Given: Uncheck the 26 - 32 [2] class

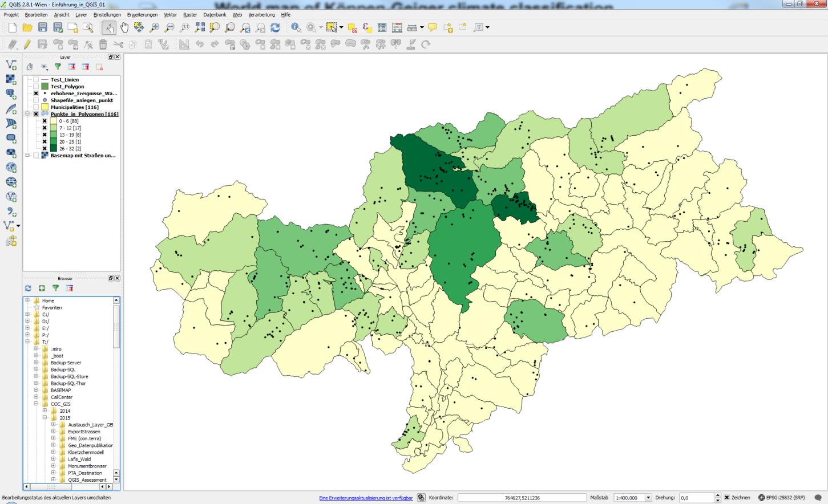Looking at the screenshot, I should click(x=45, y=148).
